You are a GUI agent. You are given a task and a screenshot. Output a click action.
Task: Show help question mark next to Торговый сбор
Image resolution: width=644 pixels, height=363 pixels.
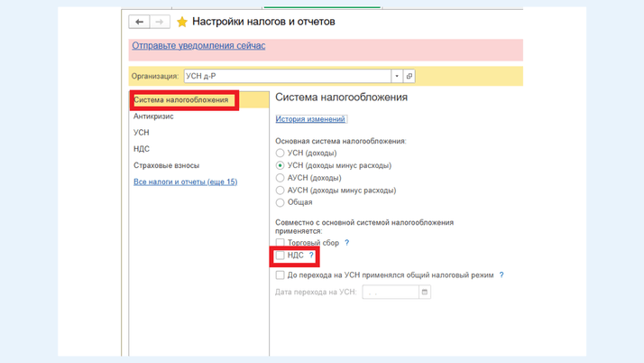(x=346, y=243)
